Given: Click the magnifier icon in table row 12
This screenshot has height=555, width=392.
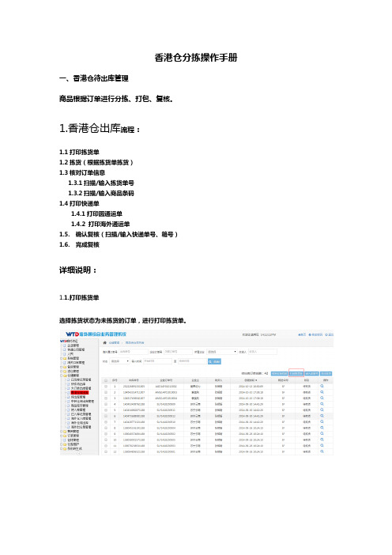Looking at the screenshot, I should click(x=322, y=451).
